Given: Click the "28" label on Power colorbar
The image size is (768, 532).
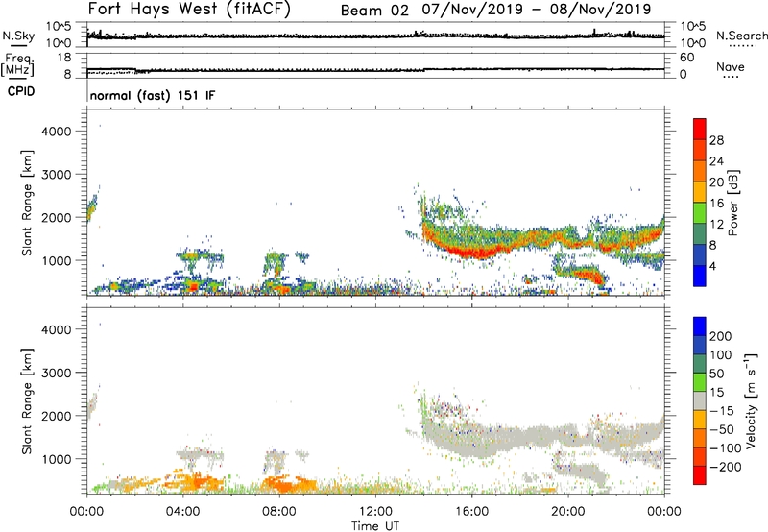Looking at the screenshot, I should 716,140.
